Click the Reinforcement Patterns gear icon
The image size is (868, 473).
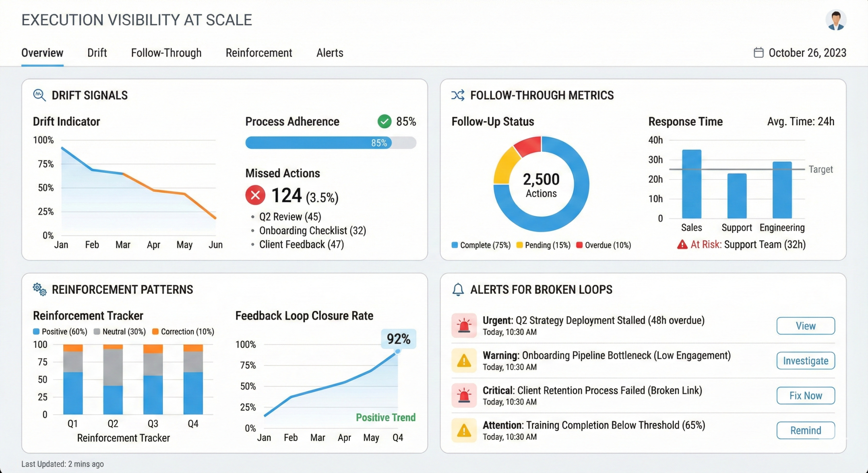(39, 289)
